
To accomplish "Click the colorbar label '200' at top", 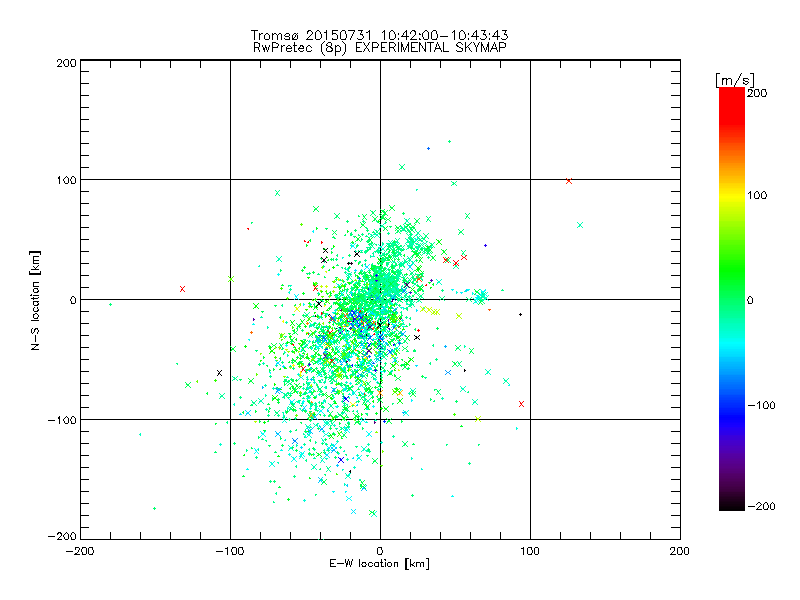I will point(757,93).
